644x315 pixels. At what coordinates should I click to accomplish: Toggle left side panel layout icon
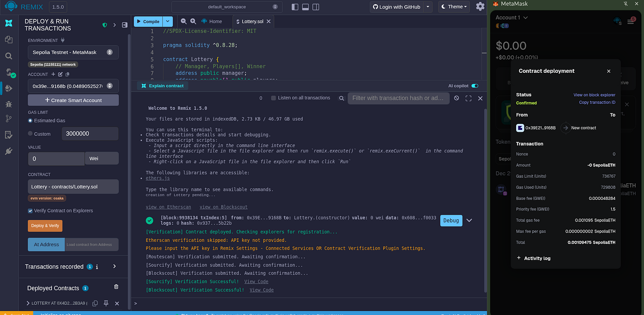tap(295, 7)
